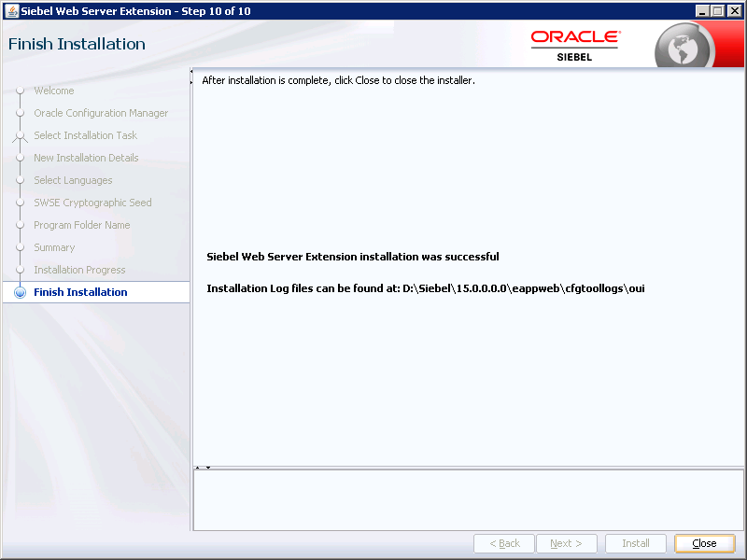This screenshot has width=747, height=560.
Task: Click the Finish Installation step bullet icon
Action: point(20,292)
